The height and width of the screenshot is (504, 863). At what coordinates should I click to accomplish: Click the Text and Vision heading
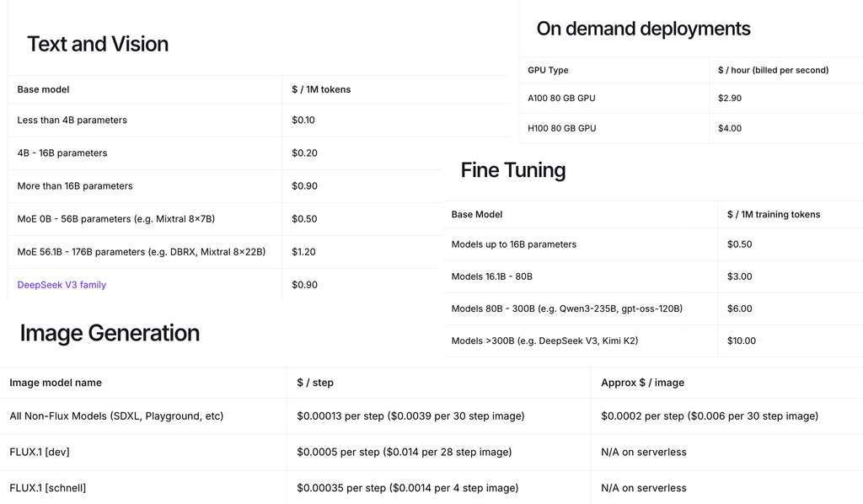coord(98,45)
